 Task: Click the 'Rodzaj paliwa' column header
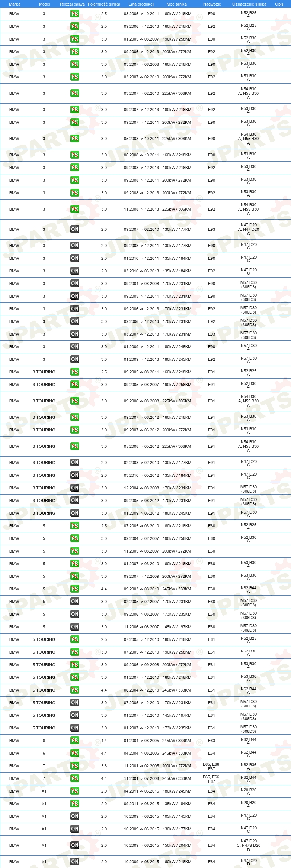pyautogui.click(x=72, y=4)
